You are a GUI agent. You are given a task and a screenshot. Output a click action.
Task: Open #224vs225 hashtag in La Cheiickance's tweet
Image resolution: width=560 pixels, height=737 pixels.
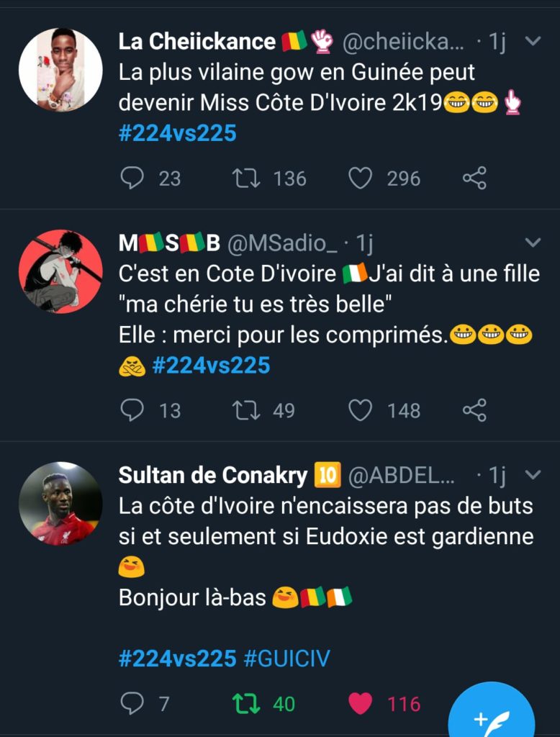(x=177, y=133)
